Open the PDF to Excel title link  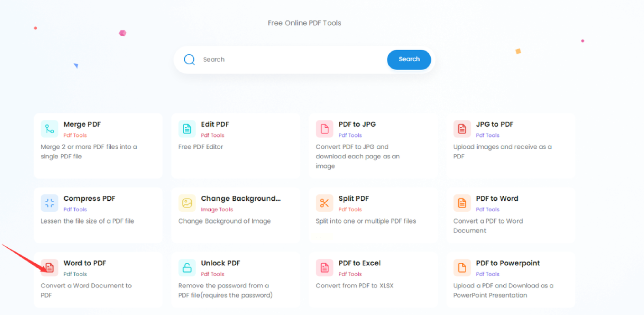click(x=359, y=263)
